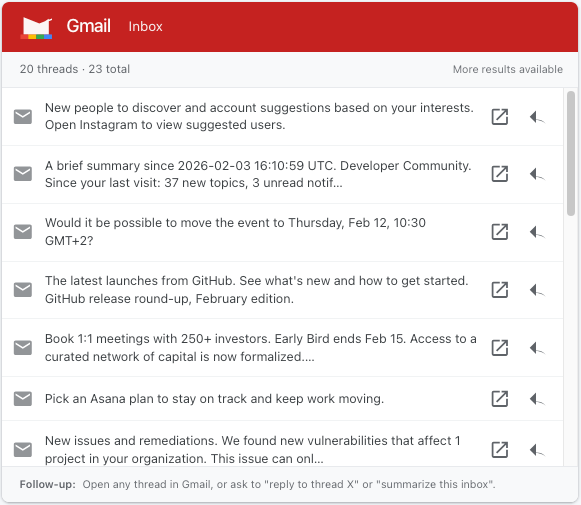Reply to the move event to Thursday thread
The width and height of the screenshot is (581, 505).
point(537,232)
